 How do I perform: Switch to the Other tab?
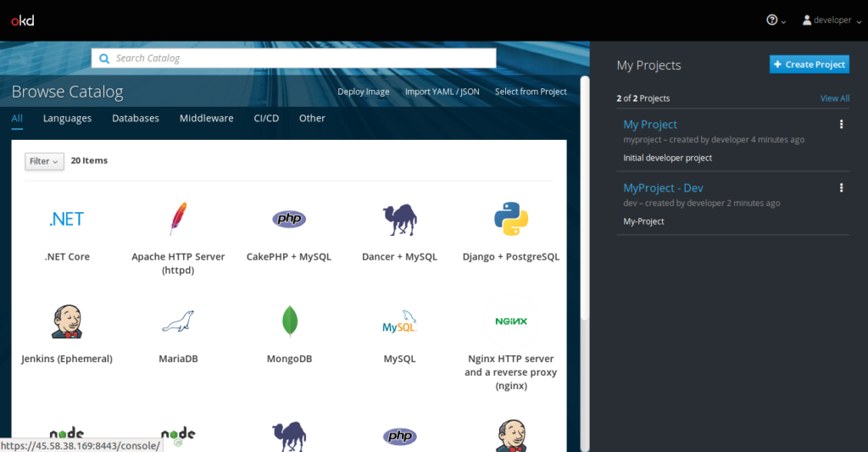click(312, 119)
